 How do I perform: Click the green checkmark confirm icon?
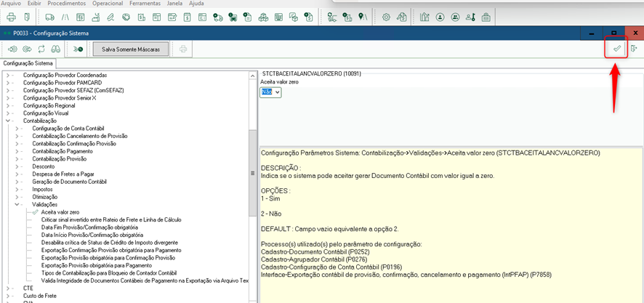pyautogui.click(x=616, y=49)
